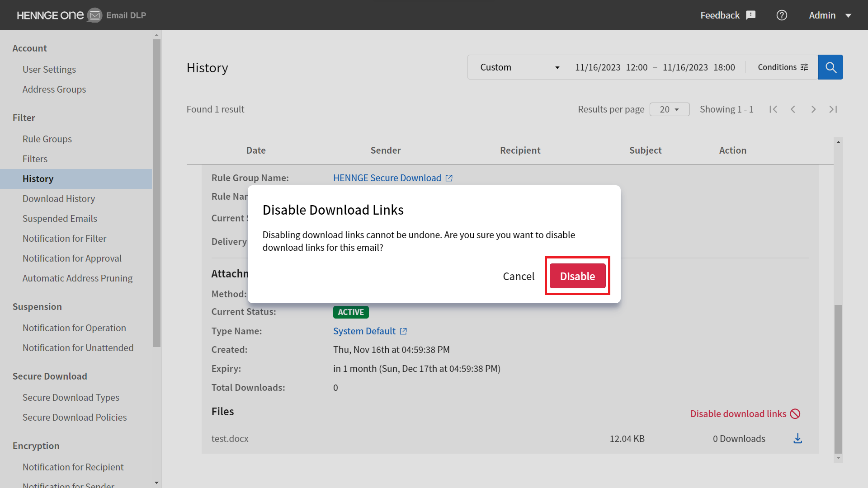The width and height of the screenshot is (868, 488).
Task: Click the Sender column header
Action: pos(386,150)
